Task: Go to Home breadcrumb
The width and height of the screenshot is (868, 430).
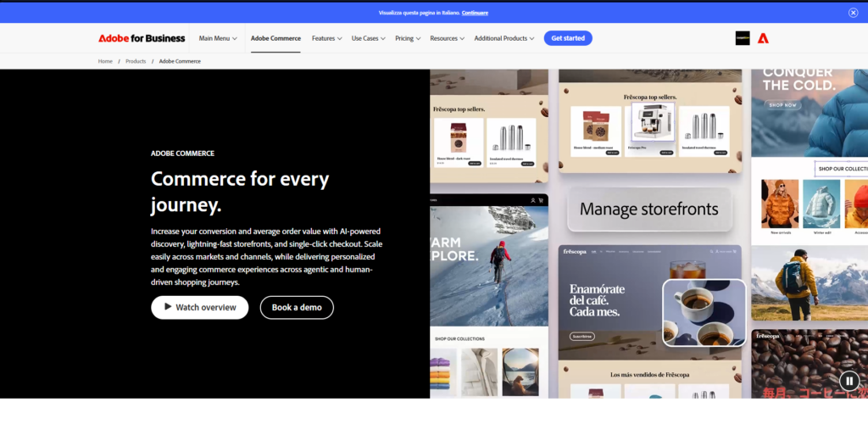Action: click(105, 61)
